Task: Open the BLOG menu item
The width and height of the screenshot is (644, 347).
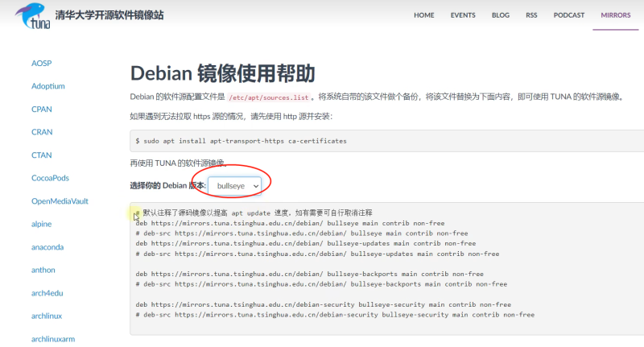Action: pos(500,15)
